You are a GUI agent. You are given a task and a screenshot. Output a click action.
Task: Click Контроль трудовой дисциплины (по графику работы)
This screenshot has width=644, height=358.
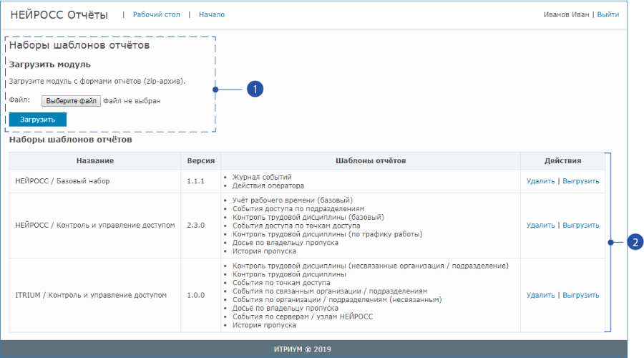(327, 234)
